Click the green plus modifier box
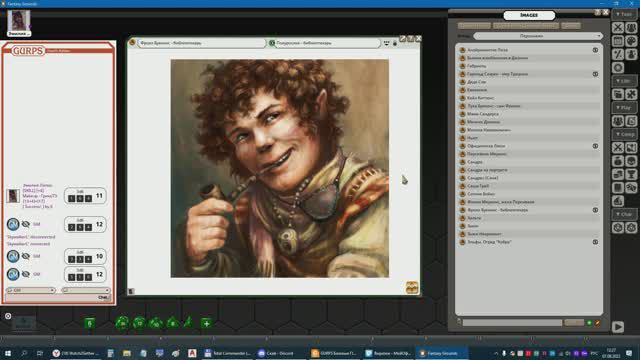Image resolution: width=640 pixels, height=360 pixels. click(x=207, y=324)
